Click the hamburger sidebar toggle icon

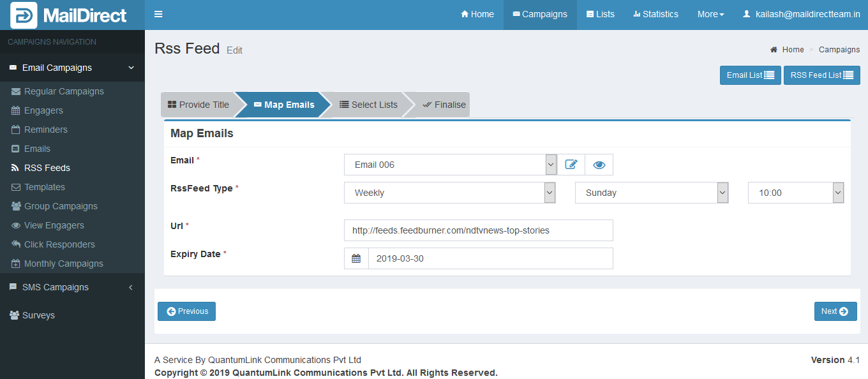click(158, 15)
